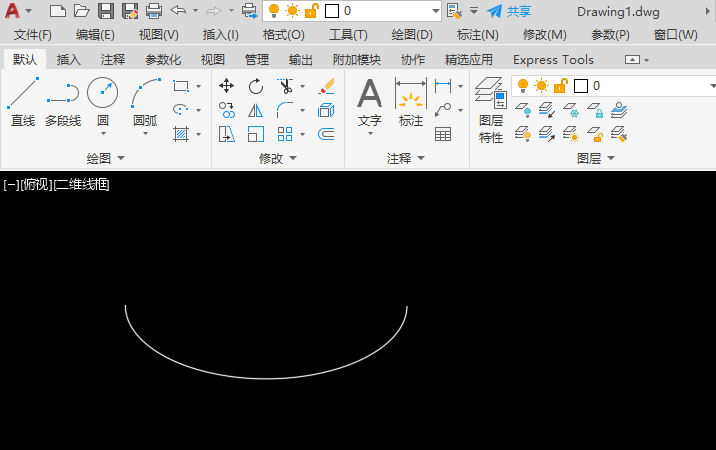
Task: Toggle layer freeze sun in ribbon layer box
Action: [x=542, y=85]
